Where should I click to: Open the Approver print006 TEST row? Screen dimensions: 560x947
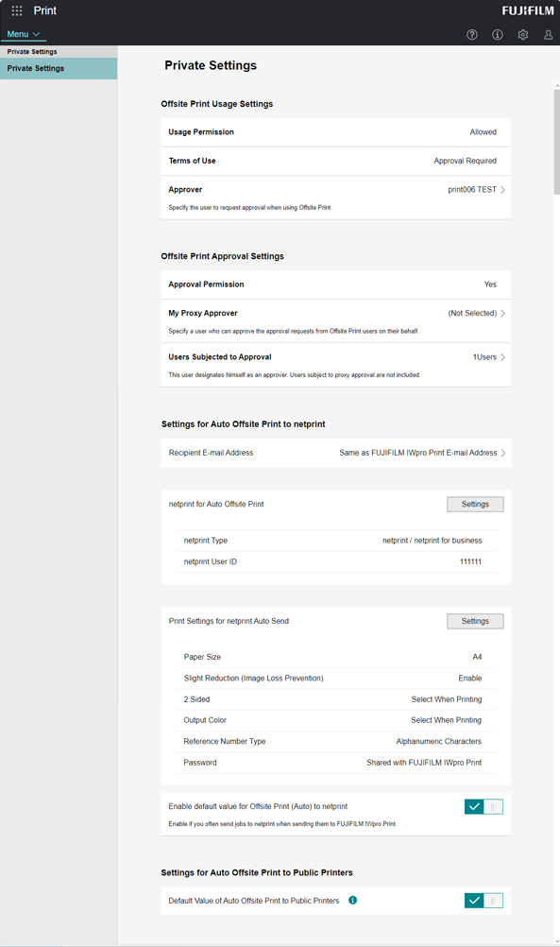click(335, 198)
